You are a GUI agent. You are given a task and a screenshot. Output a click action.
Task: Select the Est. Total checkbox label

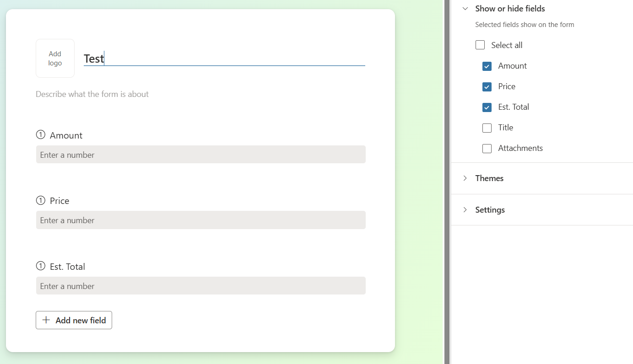(514, 107)
